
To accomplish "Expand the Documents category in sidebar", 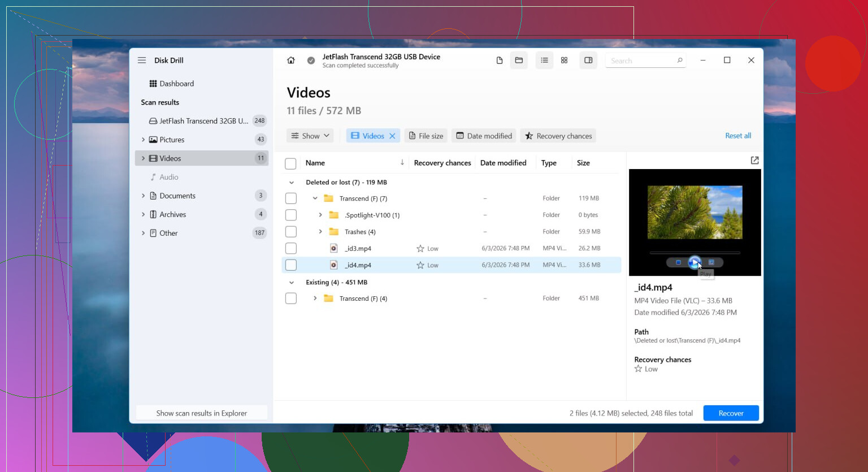I will pos(143,196).
